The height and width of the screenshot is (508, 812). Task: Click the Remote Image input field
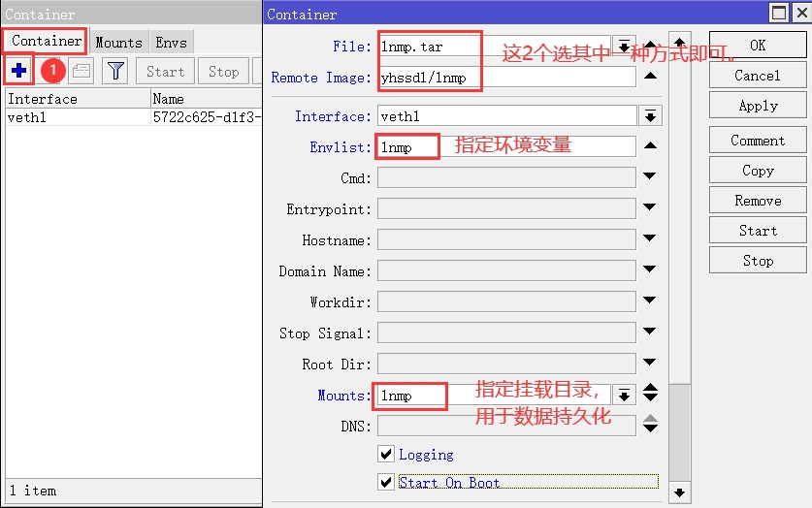tap(506, 78)
